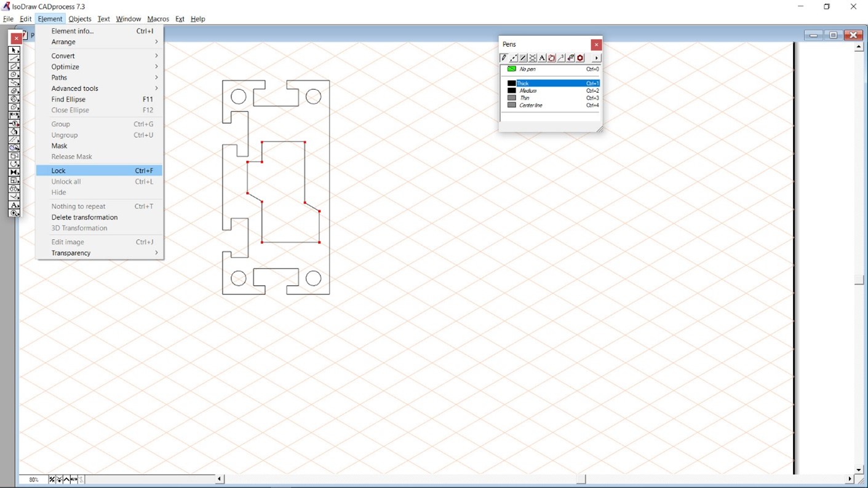Open the red hexagon nut tab in Pens palette
Viewport: 868px width, 488px height.
[x=580, y=58]
